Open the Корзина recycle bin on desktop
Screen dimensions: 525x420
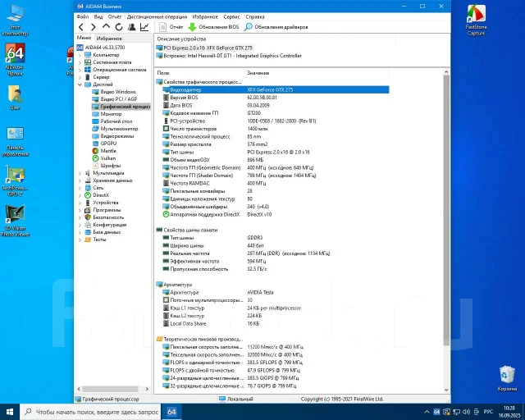[507, 378]
